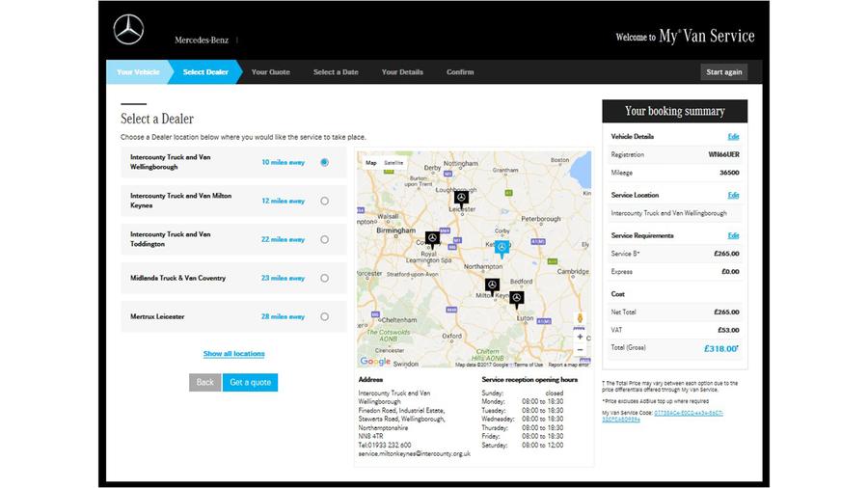The height and width of the screenshot is (488, 868).
Task: Click registration value WN66UER
Action: coord(723,155)
